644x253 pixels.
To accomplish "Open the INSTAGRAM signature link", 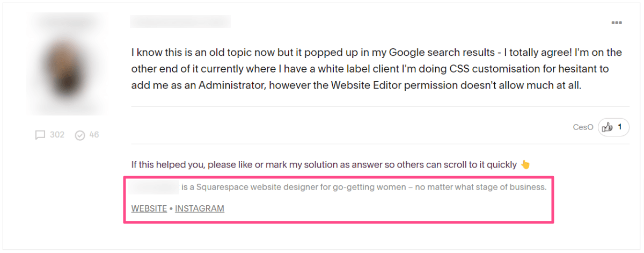I will coord(200,208).
